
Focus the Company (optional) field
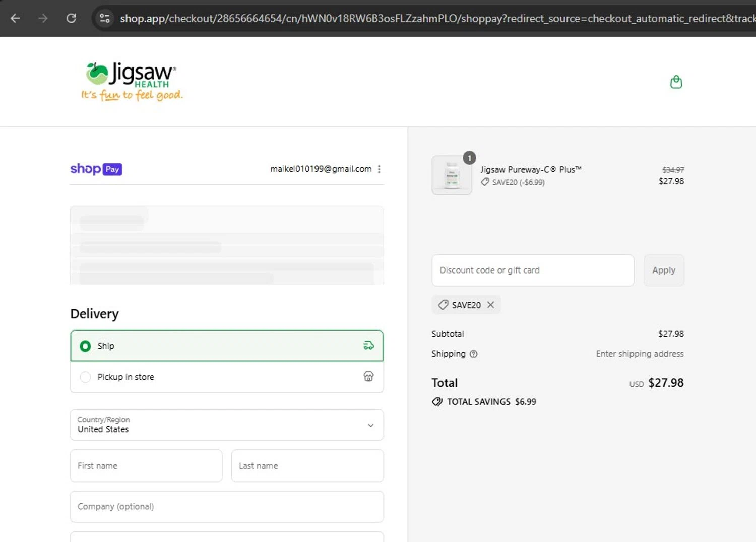[x=227, y=506]
